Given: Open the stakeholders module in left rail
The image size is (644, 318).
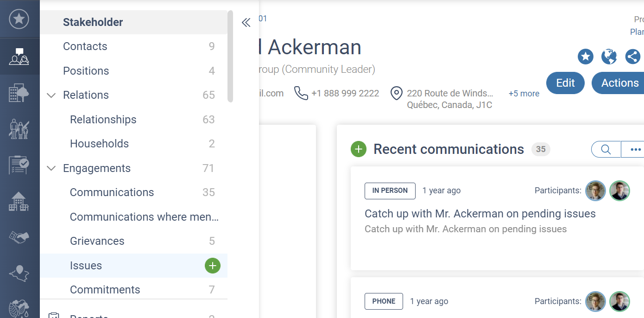Looking at the screenshot, I should coord(19,57).
